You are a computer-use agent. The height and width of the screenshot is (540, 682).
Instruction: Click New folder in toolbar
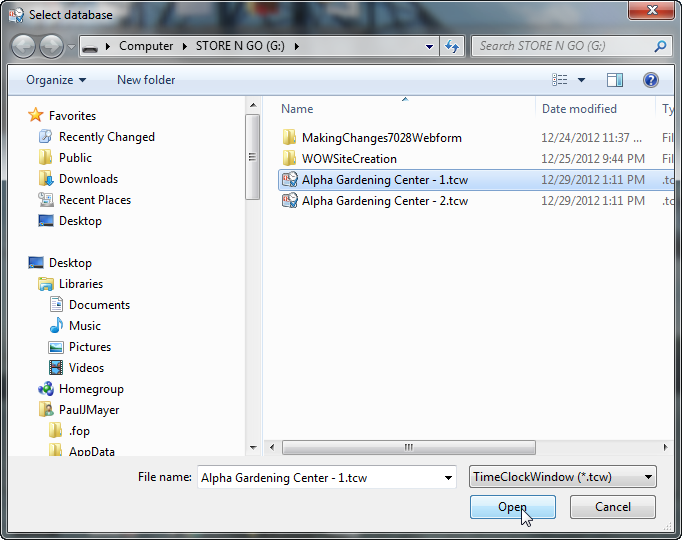click(x=146, y=80)
